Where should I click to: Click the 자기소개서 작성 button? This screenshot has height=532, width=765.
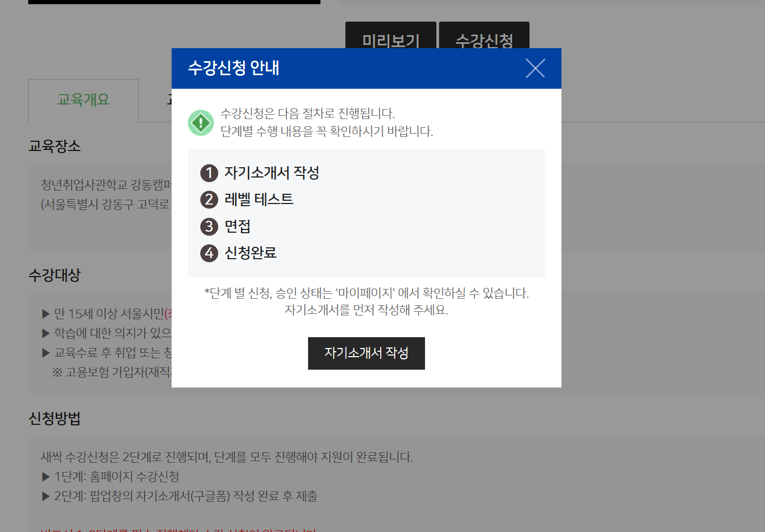point(366,353)
